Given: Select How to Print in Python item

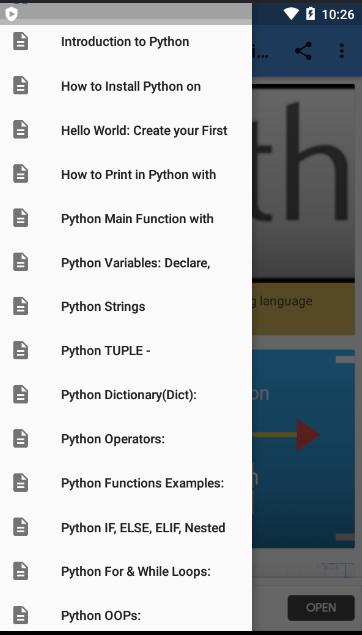Looking at the screenshot, I should click(126, 174).
